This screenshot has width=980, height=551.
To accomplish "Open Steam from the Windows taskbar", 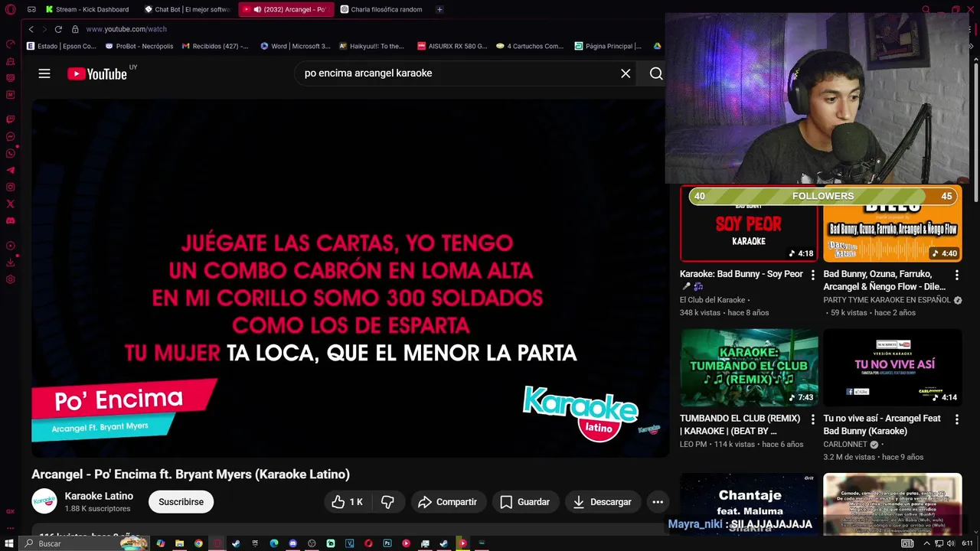I will point(236,543).
